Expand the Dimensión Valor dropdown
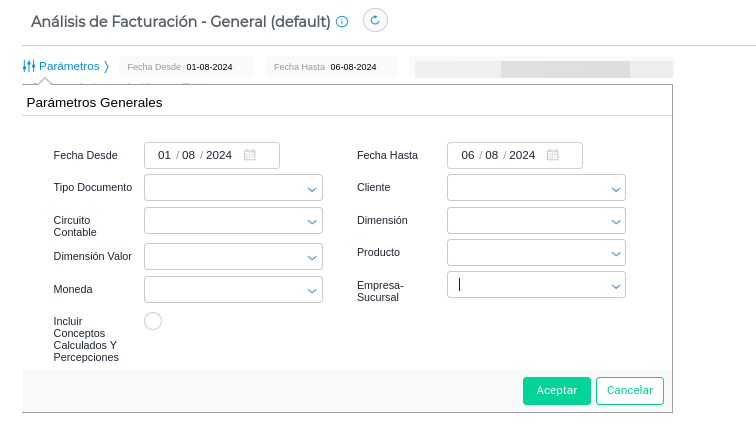 click(x=312, y=257)
